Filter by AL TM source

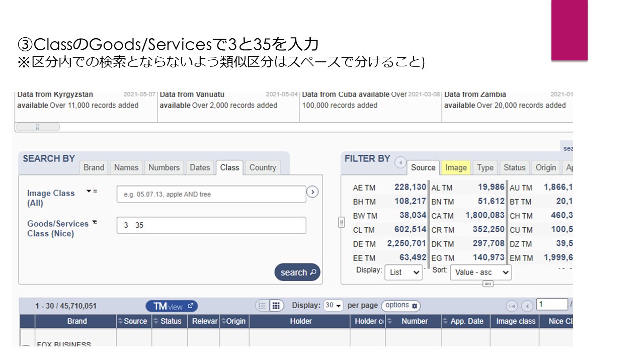click(x=468, y=188)
